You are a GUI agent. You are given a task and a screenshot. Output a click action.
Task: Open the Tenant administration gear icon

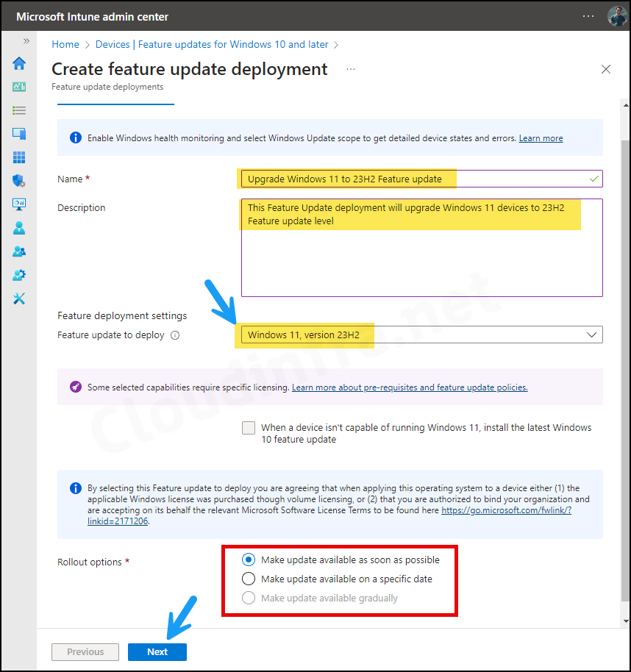coord(19,275)
